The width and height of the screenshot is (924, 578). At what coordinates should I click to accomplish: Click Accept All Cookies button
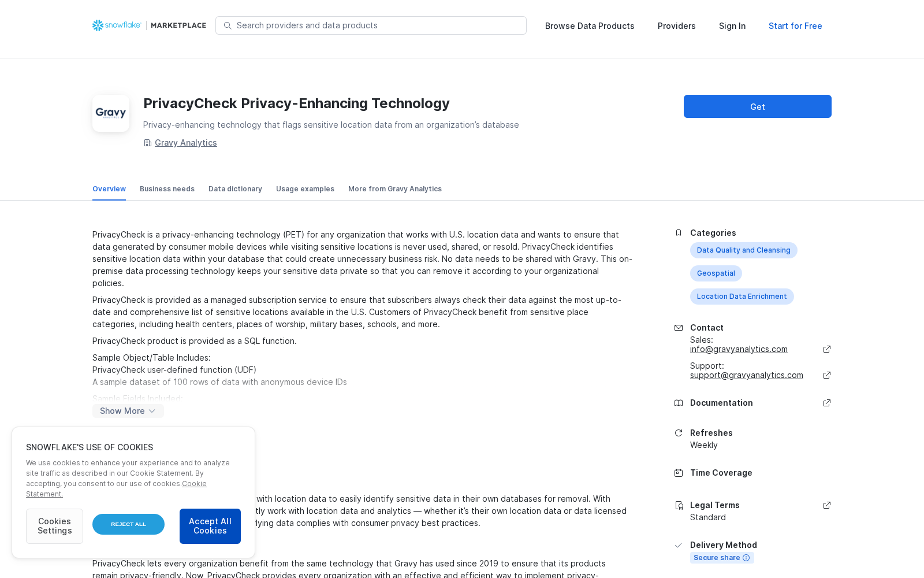coord(210,526)
